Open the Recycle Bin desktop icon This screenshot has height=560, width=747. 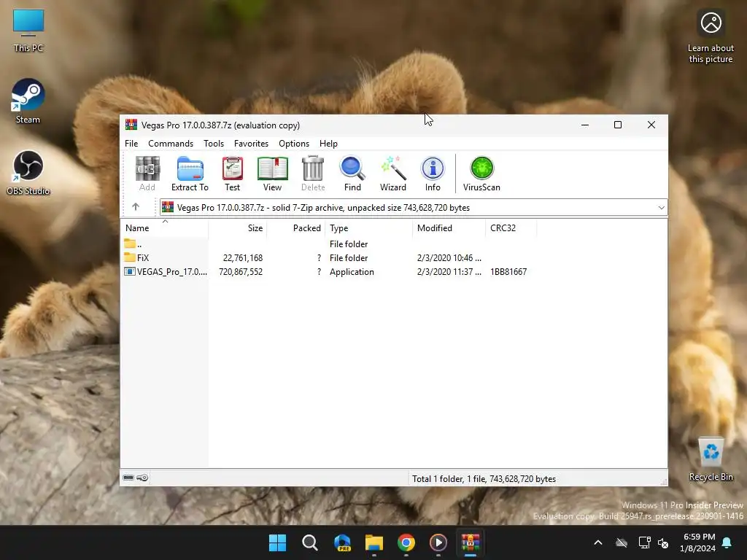pyautogui.click(x=711, y=459)
